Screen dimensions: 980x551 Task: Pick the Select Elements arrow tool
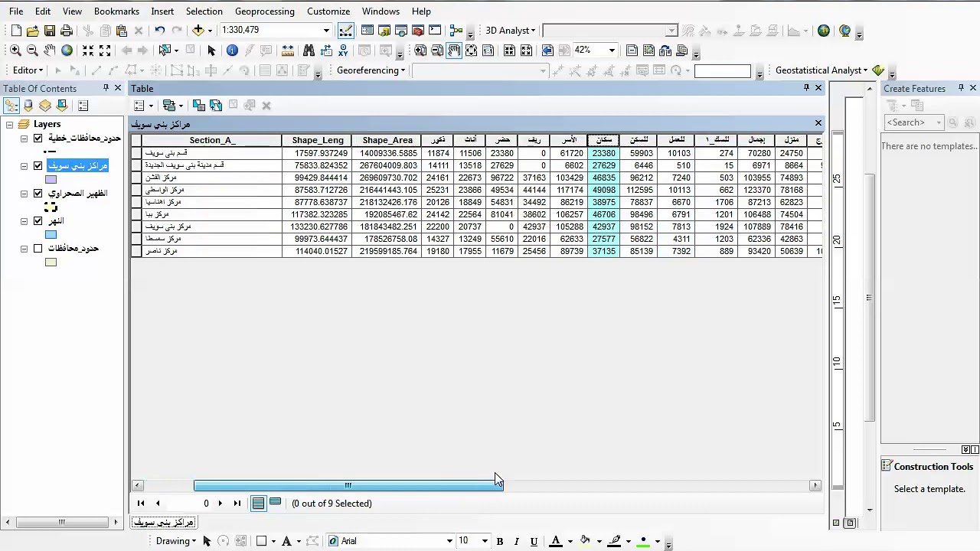211,51
